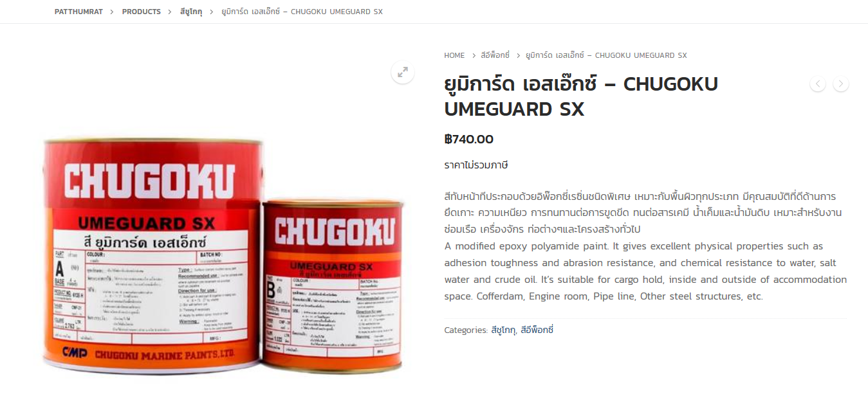Click the current page name in top breadcrumb
Viewport: 868px width, 405px height.
click(x=302, y=12)
